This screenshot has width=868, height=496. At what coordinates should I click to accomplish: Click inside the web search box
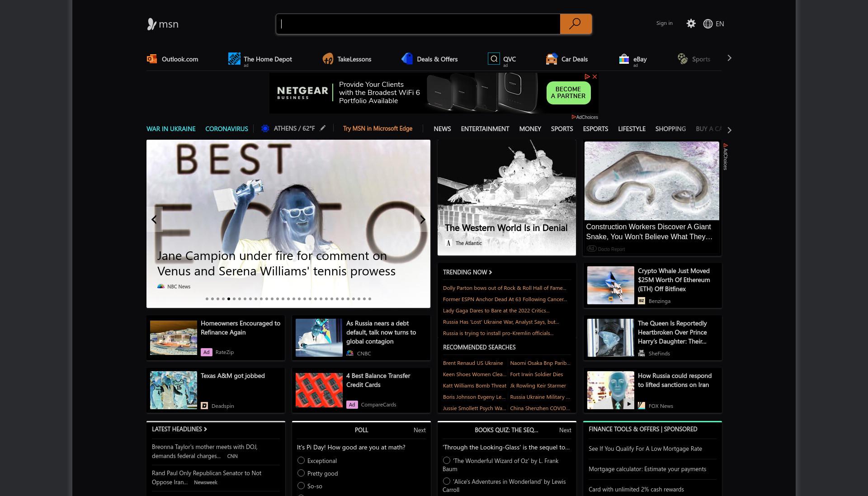tap(418, 24)
